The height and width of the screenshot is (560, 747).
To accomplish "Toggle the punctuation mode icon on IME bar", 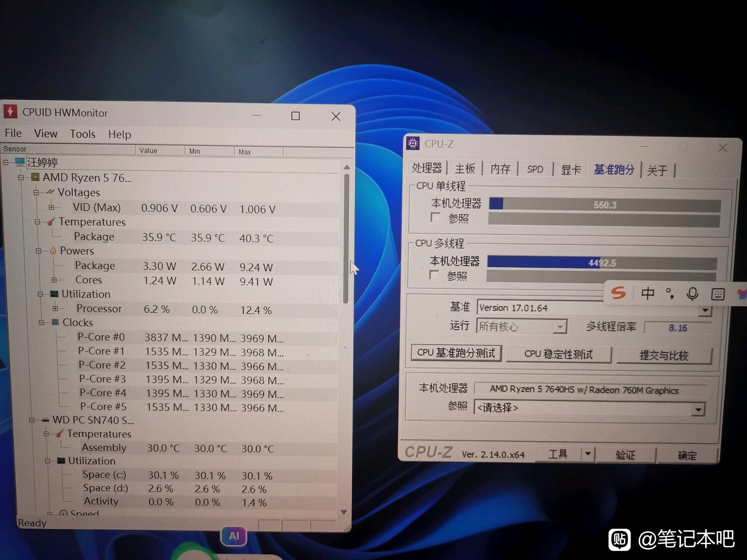I will click(670, 294).
